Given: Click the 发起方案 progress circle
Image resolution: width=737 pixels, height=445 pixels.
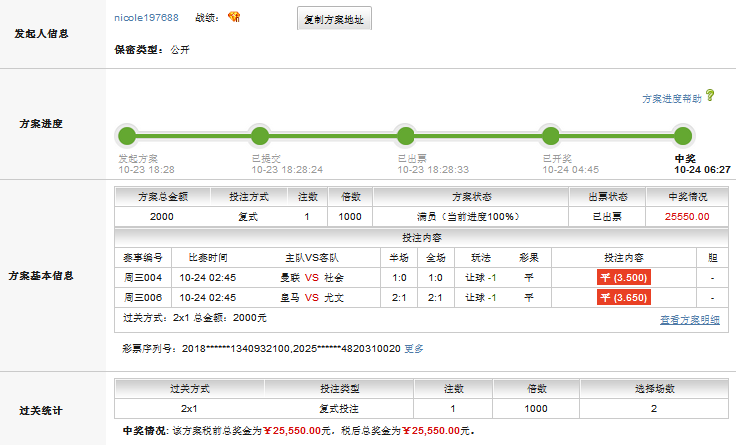Looking at the screenshot, I should pyautogui.click(x=126, y=136).
